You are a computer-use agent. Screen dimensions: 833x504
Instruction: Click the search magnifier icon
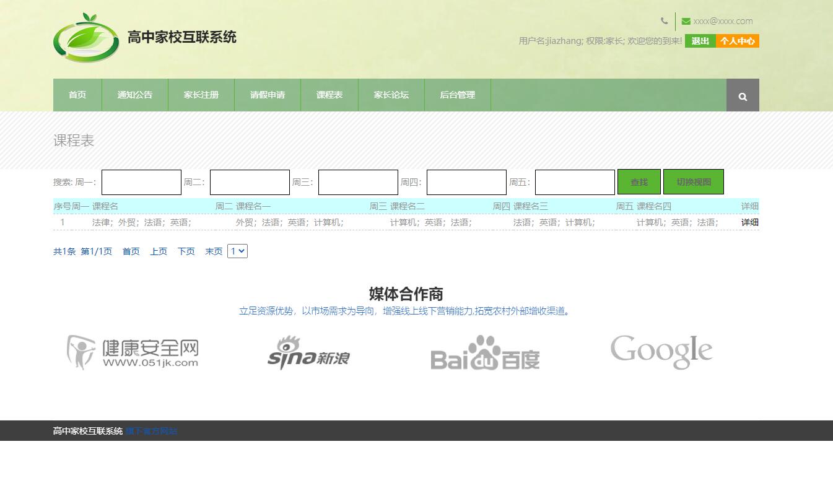(742, 95)
